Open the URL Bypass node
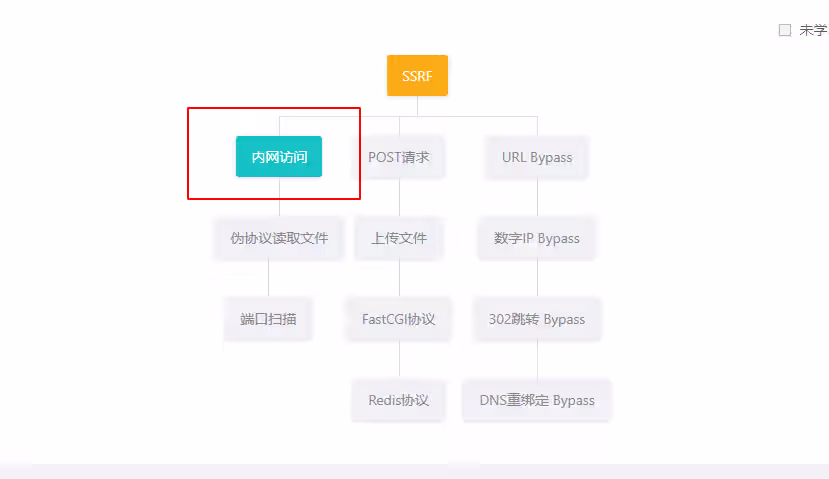Image resolution: width=829 pixels, height=479 pixels. tap(537, 157)
